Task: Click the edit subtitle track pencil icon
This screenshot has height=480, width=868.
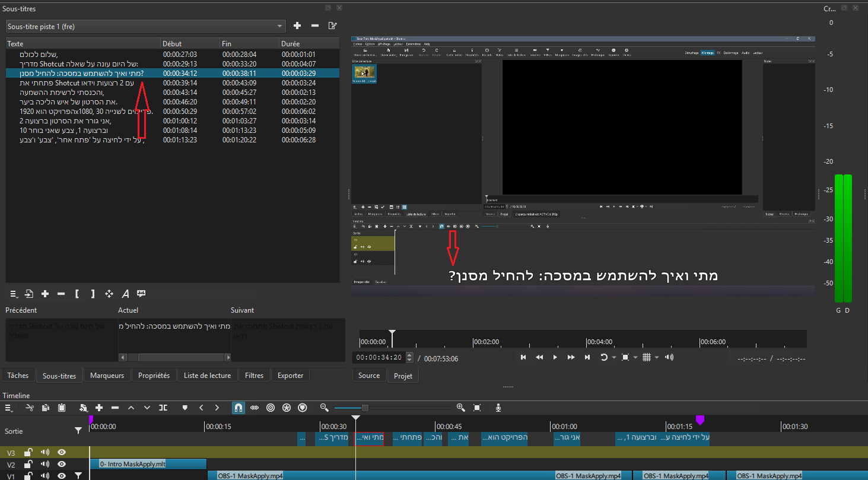Action: (x=332, y=26)
